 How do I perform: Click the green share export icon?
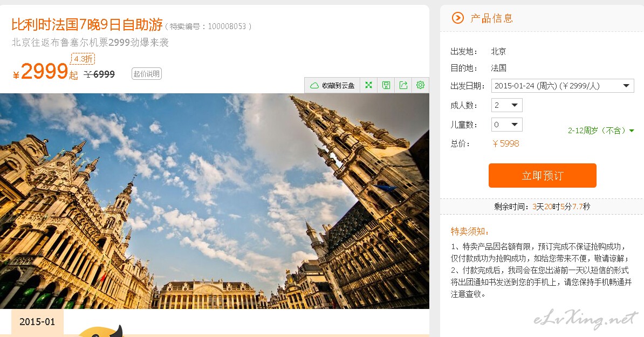(x=403, y=85)
